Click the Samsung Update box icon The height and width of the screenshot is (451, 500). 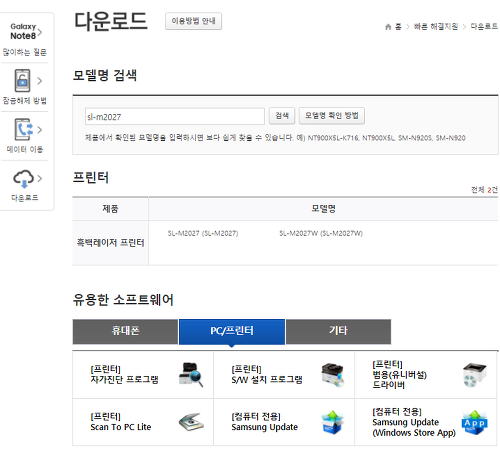click(333, 422)
